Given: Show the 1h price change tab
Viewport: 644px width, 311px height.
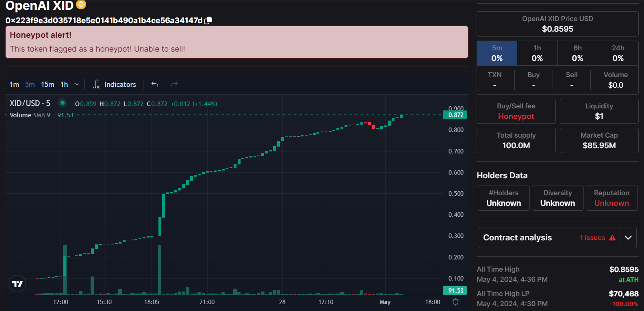Looking at the screenshot, I should coord(537,53).
